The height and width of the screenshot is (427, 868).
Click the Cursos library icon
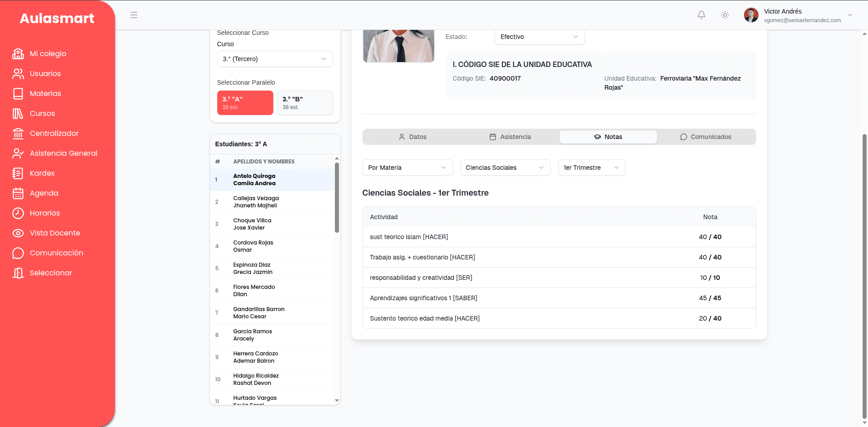tap(18, 114)
